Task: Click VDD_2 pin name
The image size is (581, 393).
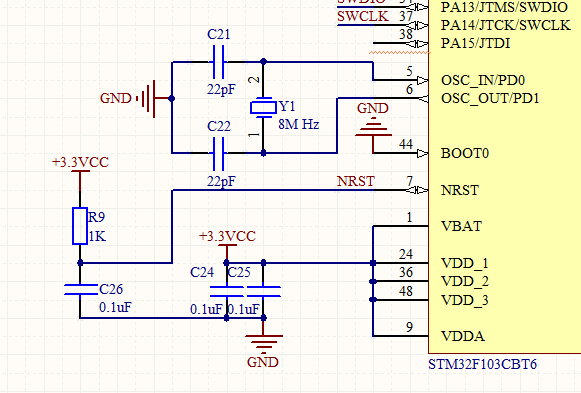Action: [x=465, y=282]
